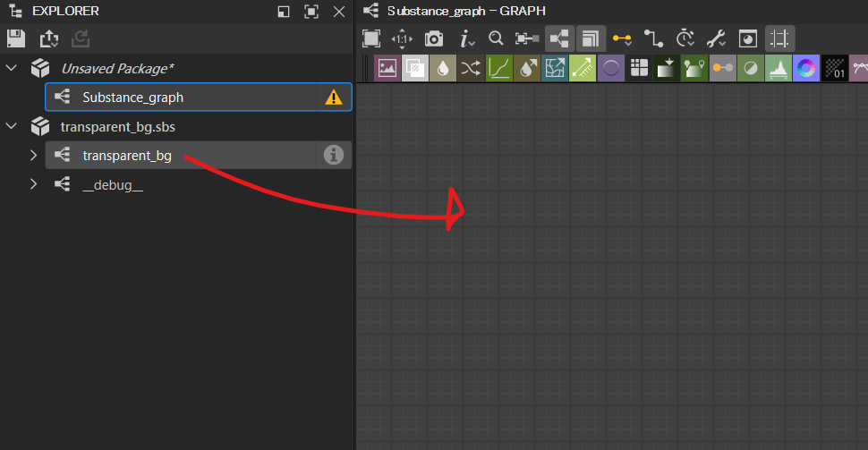Click the magnifier search icon in graph toolbar
This screenshot has height=450, width=868.
coord(496,38)
